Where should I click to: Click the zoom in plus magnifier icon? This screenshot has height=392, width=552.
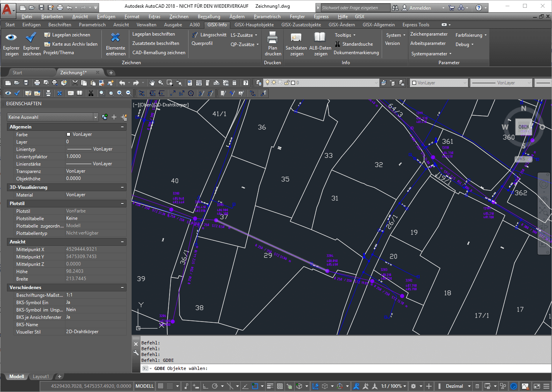click(x=120, y=93)
